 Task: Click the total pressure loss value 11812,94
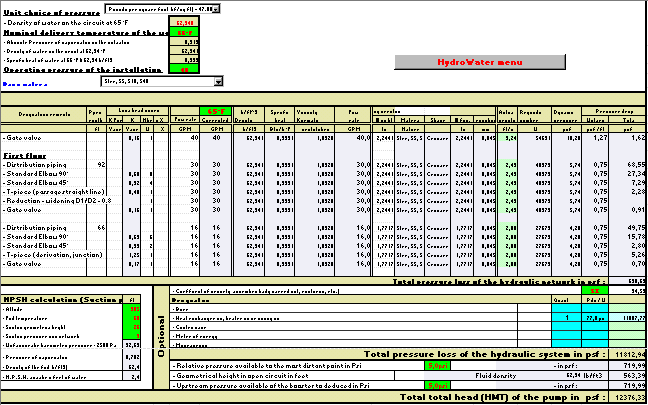point(628,354)
